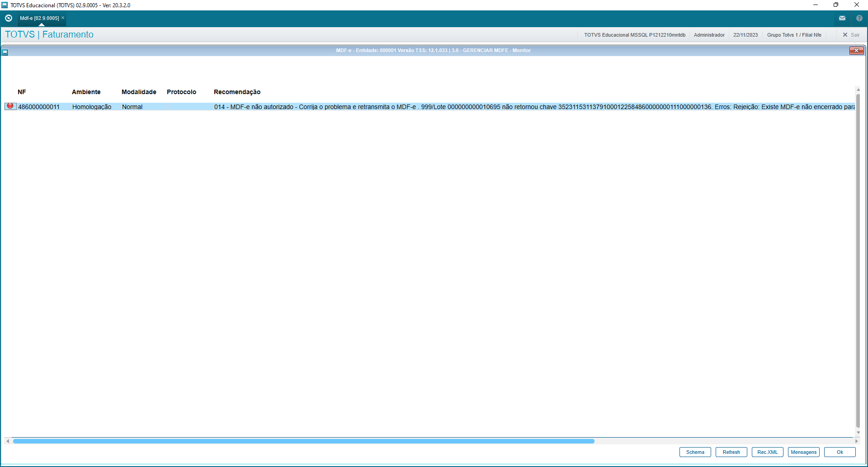Screen dimensions: 868x467
Task: Select the Normal modalidade cell
Action: pyautogui.click(x=132, y=107)
